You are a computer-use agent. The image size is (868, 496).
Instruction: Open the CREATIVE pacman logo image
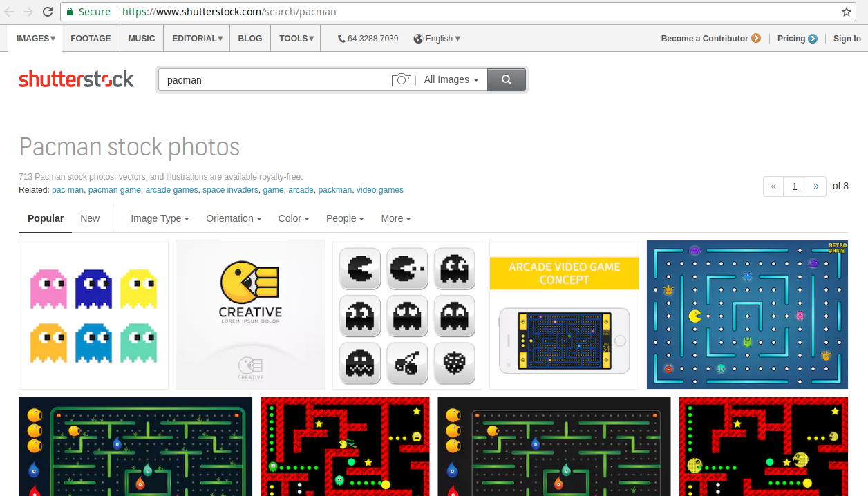(x=250, y=315)
